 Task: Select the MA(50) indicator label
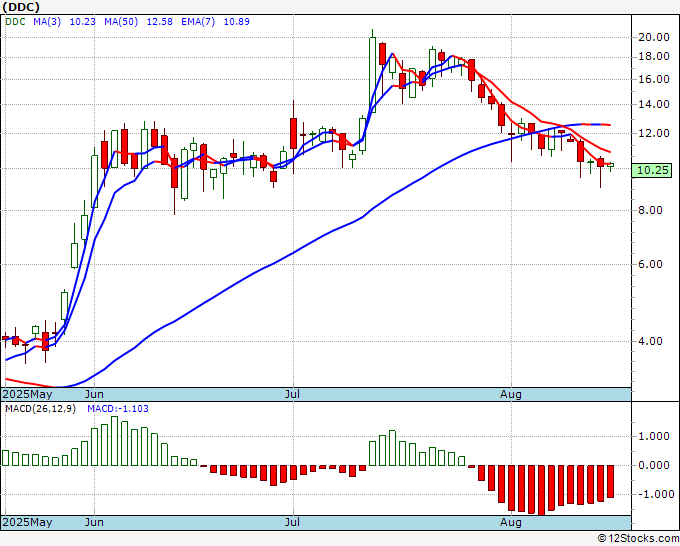121,22
